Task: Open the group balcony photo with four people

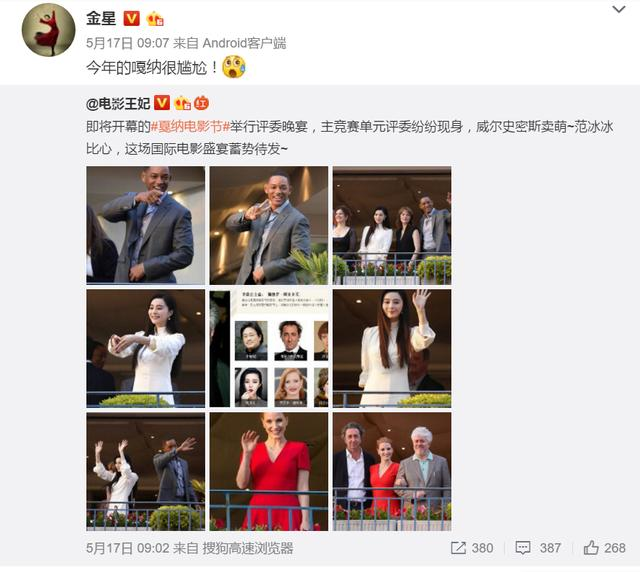Action: point(392,225)
